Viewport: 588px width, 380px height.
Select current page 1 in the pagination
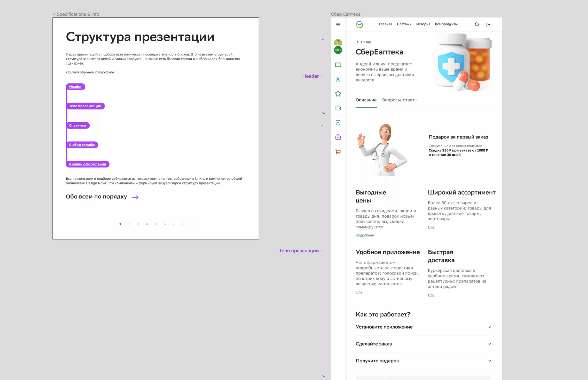[120, 224]
